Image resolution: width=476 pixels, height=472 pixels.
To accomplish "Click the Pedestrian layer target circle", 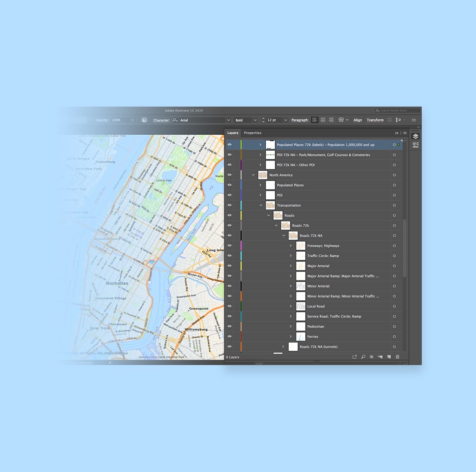I will click(x=394, y=327).
